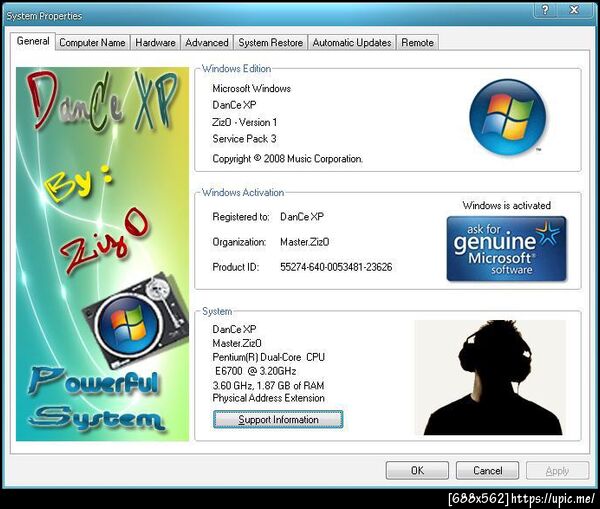Screen dimensions: 600x509
Task: Click the Windows orb logo in Windows Edition
Action: [508, 117]
